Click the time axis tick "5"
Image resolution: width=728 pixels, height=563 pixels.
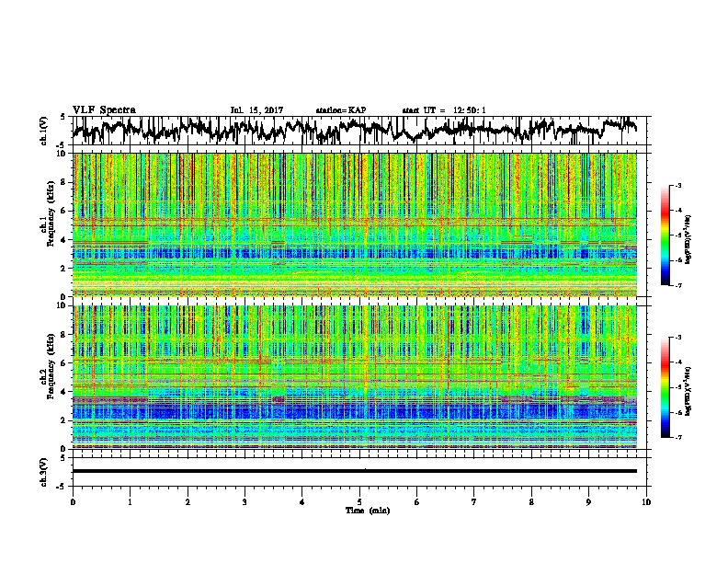click(x=359, y=502)
